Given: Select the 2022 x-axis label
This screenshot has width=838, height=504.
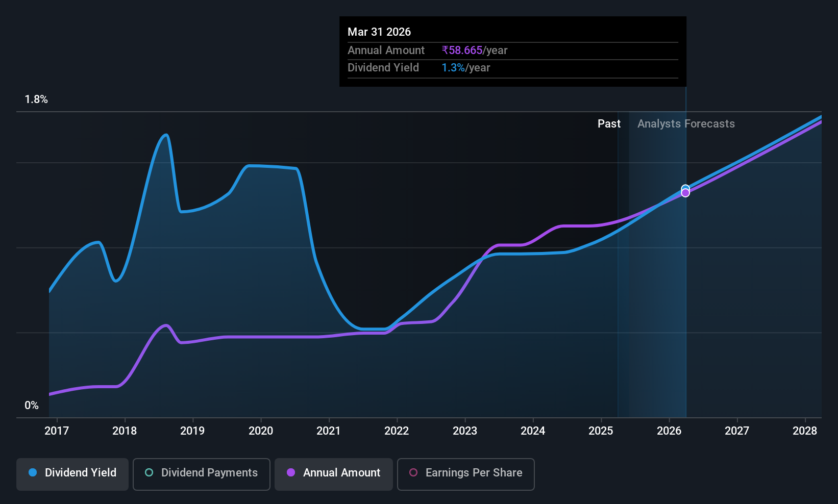Looking at the screenshot, I should point(397,431).
